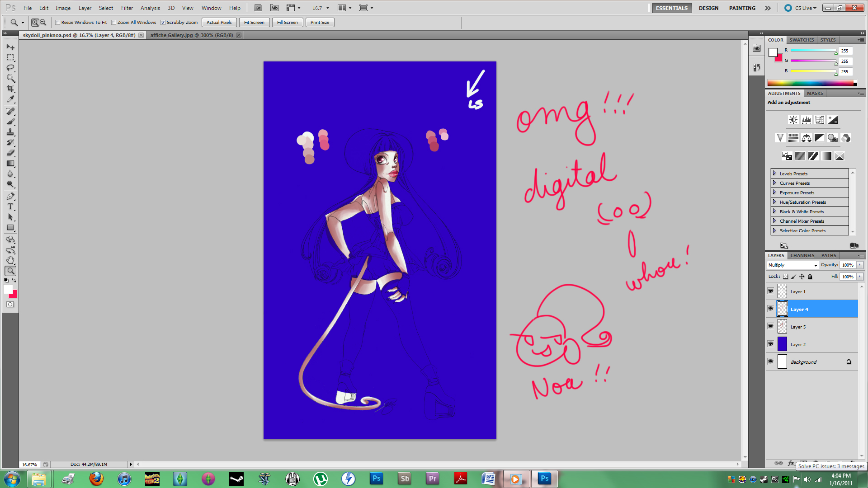Click the R channel color slider
868x488 pixels.
pyautogui.click(x=813, y=51)
